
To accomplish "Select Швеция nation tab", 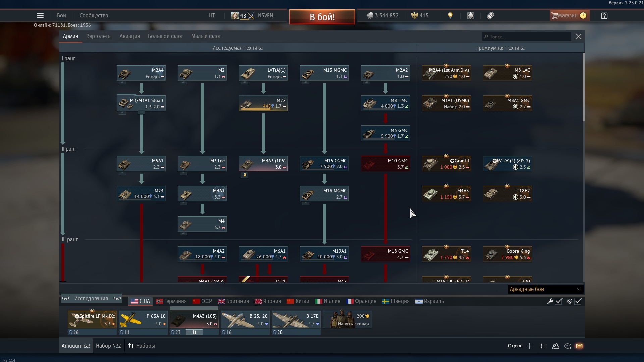I will [396, 301].
